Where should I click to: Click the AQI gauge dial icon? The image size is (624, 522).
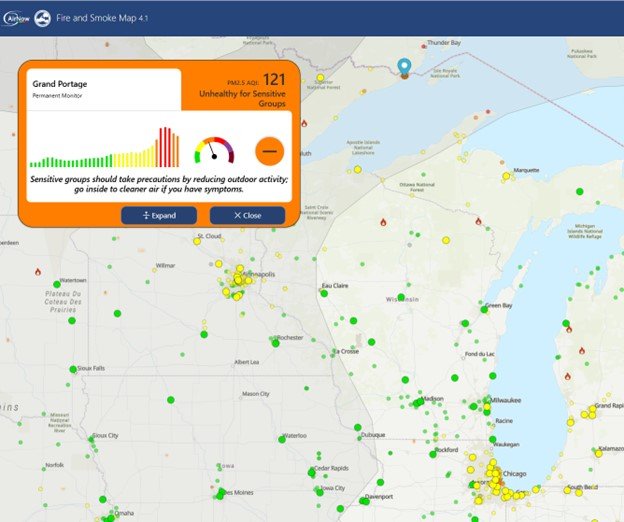213,151
